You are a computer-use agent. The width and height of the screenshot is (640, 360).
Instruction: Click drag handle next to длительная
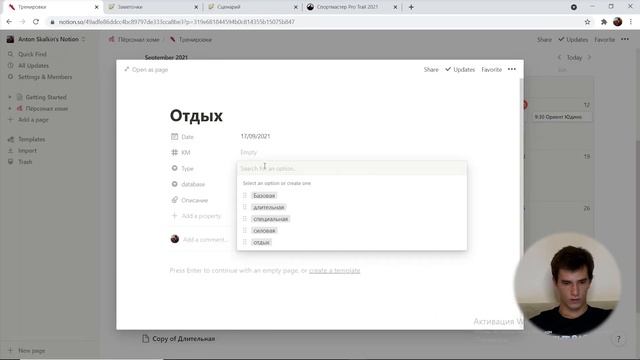point(245,207)
